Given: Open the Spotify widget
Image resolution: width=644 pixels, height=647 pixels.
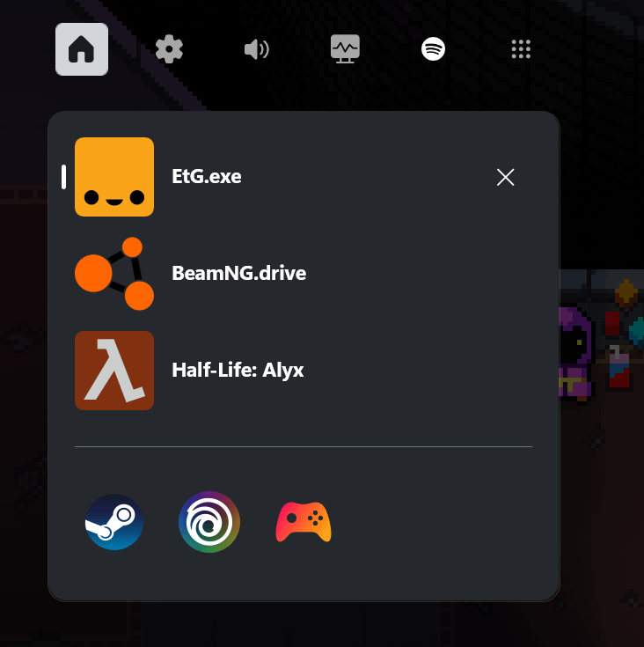Looking at the screenshot, I should coord(433,49).
